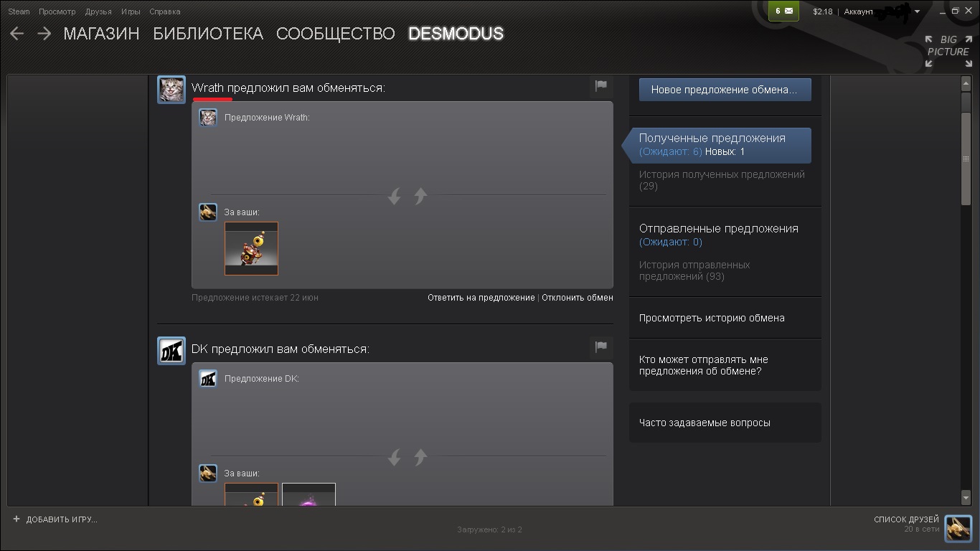Open История отправленных предложений (93)
This screenshot has width=980, height=551.
[x=694, y=270]
